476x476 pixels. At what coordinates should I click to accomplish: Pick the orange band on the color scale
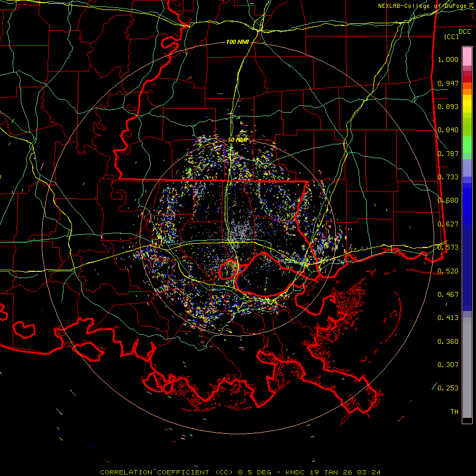click(x=467, y=89)
